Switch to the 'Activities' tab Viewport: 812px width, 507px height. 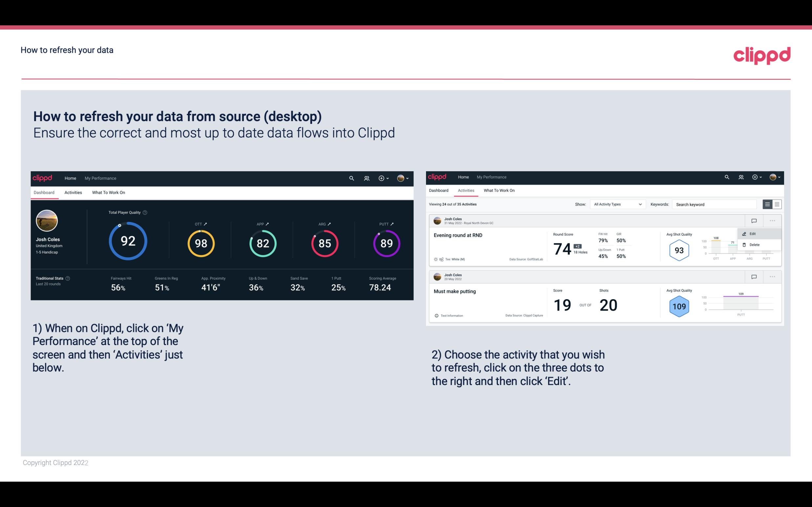click(73, 192)
